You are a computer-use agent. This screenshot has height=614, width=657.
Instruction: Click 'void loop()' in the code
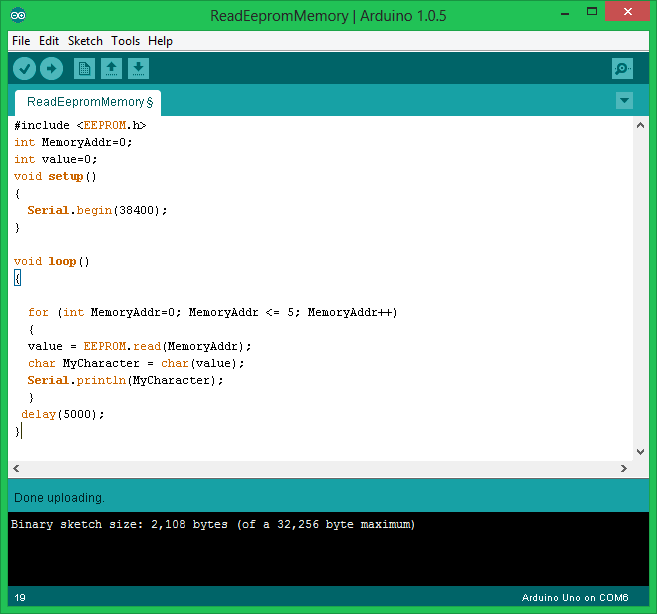[52, 262]
